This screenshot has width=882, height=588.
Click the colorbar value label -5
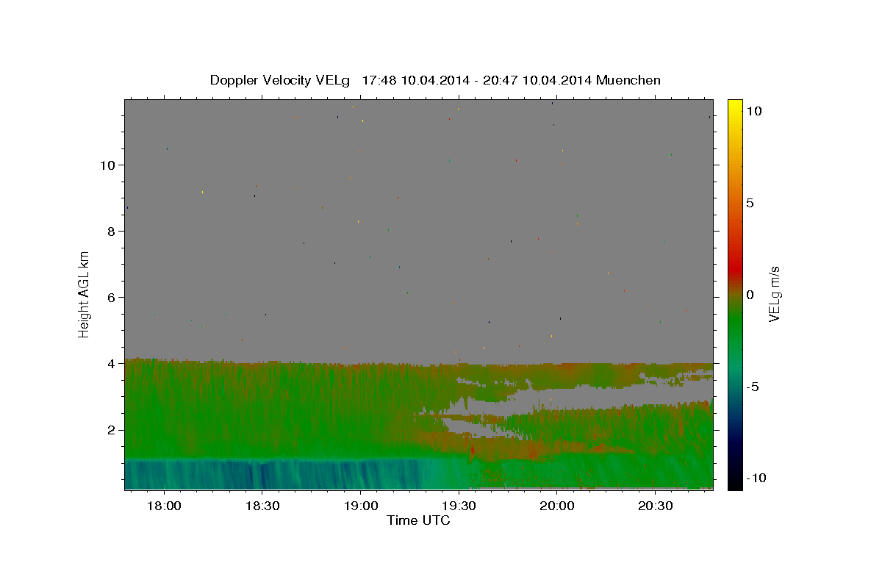(x=753, y=387)
